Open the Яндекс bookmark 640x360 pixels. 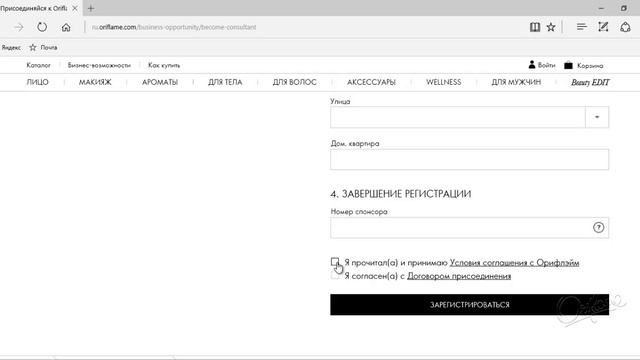11,47
